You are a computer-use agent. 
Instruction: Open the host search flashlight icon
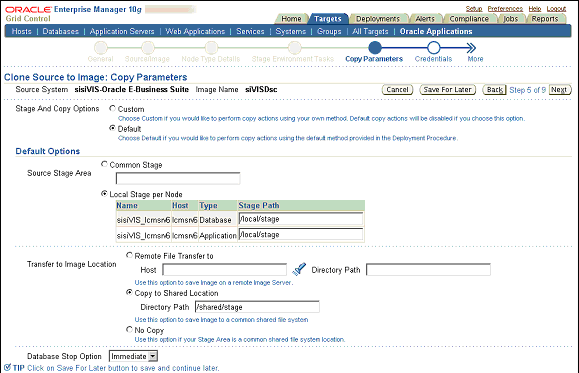(x=299, y=269)
